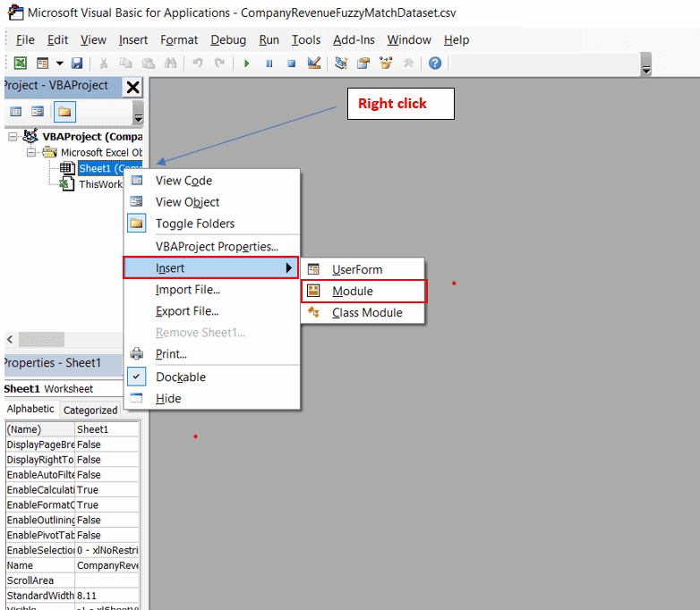Choose Hide in the context menu
The width and height of the screenshot is (700, 610).
(212, 399)
